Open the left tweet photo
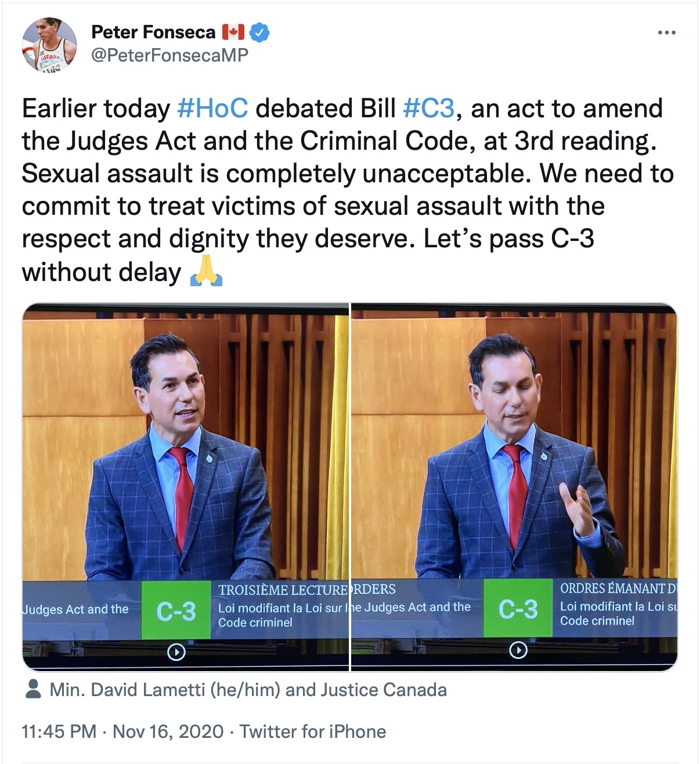The height and width of the screenshot is (764, 700). pos(185,486)
